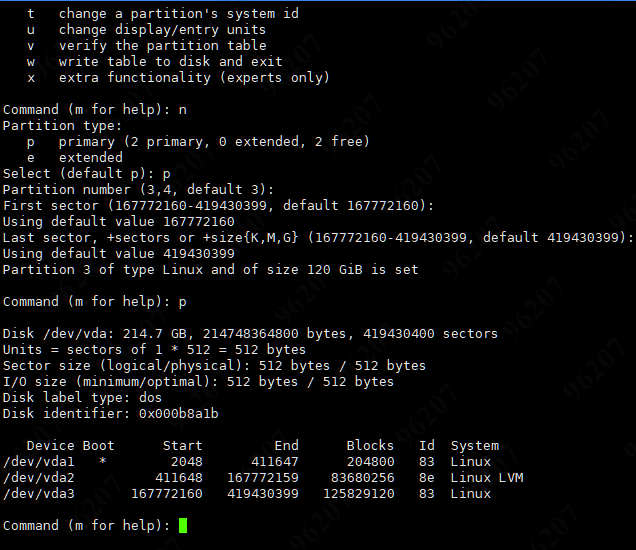Click the /dev/vda1 device entry
The image size is (636, 550).
[39, 462]
